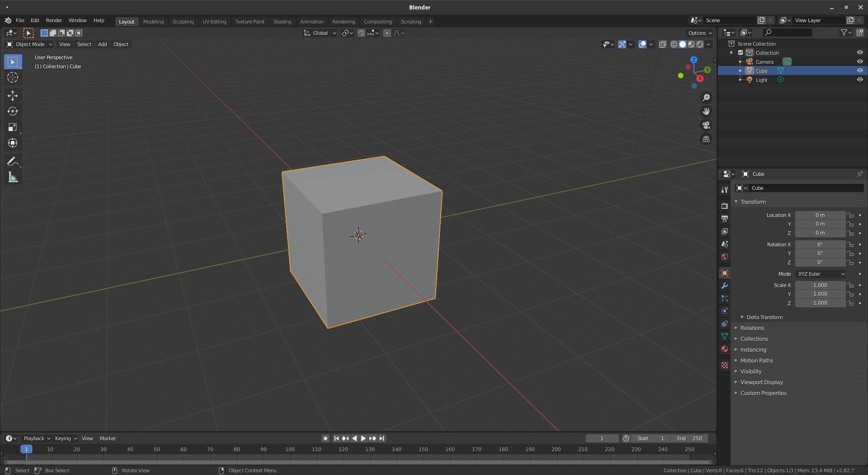
Task: Hide the Light object in the outliner
Action: point(860,80)
